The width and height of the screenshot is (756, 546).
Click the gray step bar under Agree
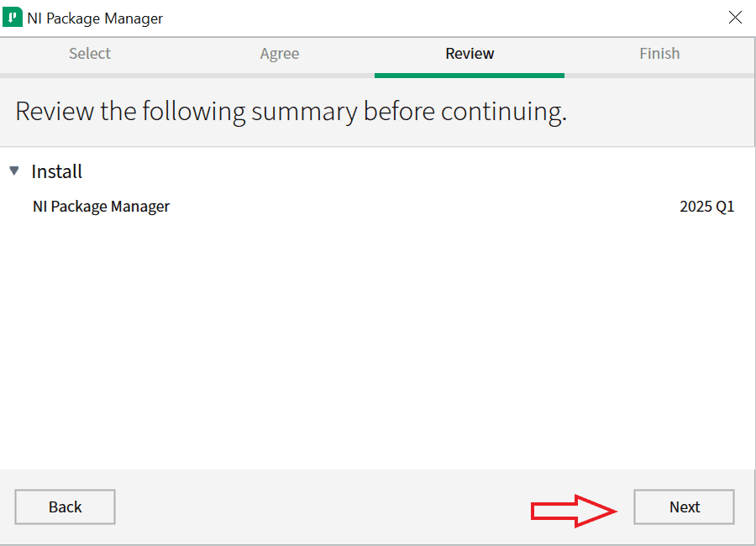tap(280, 76)
